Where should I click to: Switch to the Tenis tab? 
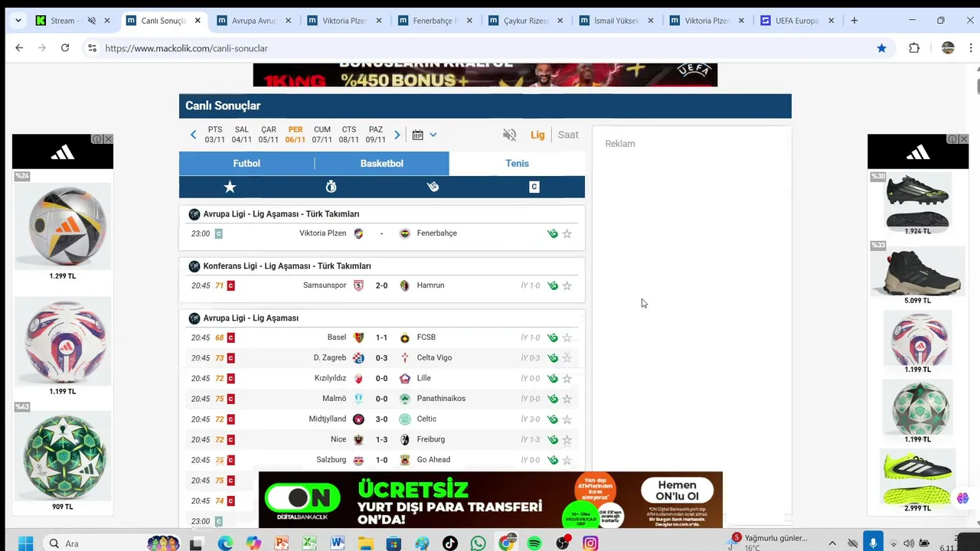click(x=517, y=164)
